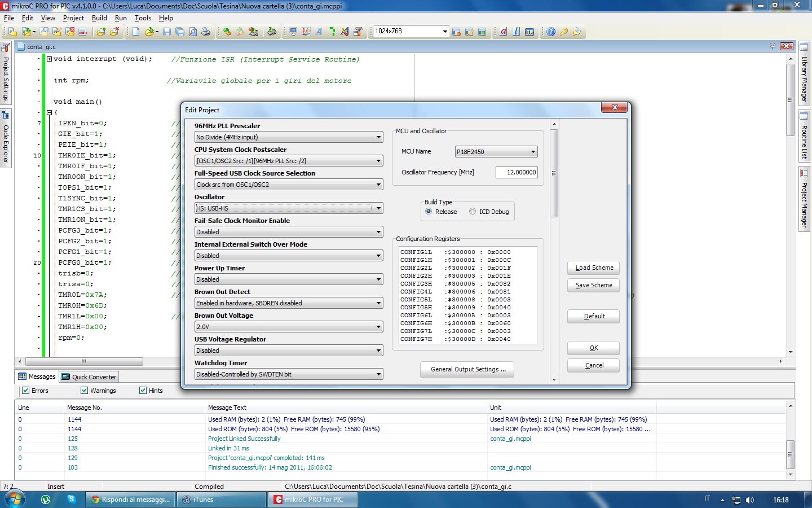Click the blue Help question mark icon
This screenshot has height=508, width=812.
coord(551,32)
